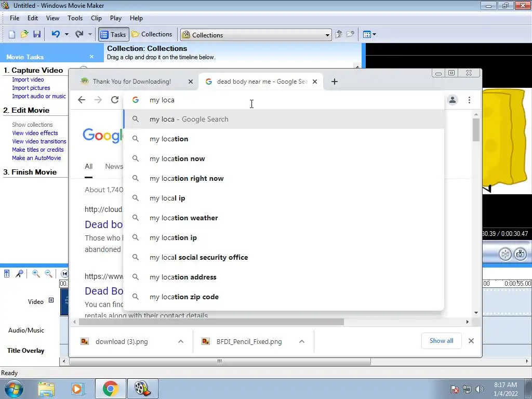532x399 pixels.
Task: Expand the Video track with plus box
Action: tap(51, 300)
